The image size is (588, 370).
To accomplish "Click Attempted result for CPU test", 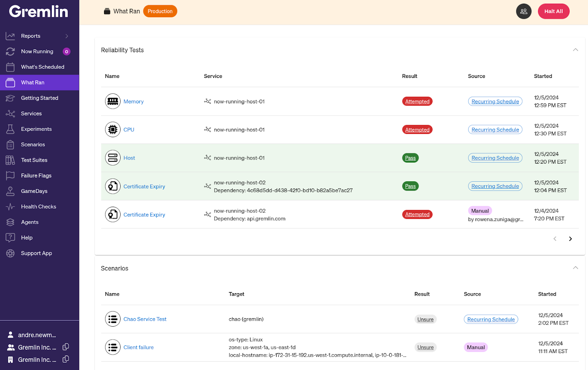I will click(417, 130).
